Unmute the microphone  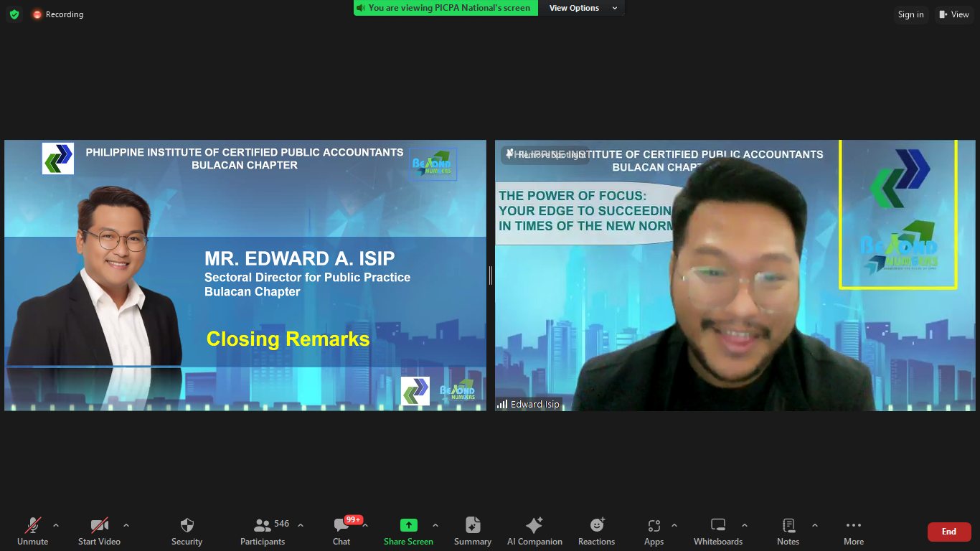(33, 532)
